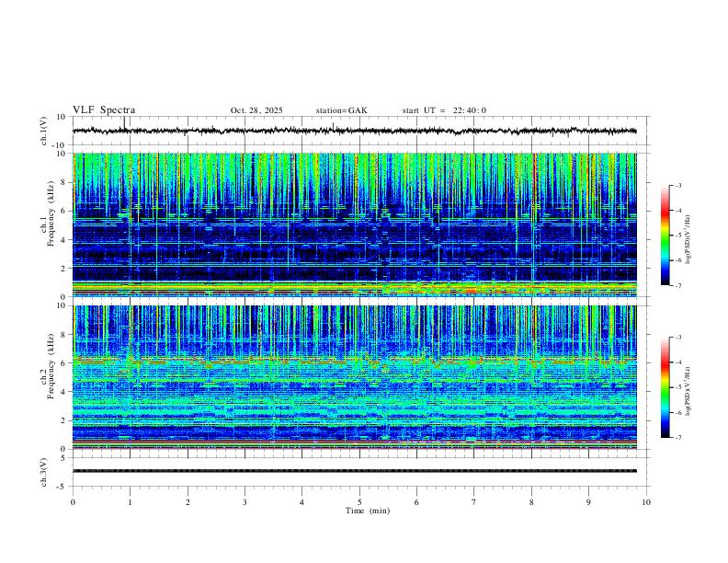Click the time axis tick label "7"
The height and width of the screenshot is (563, 728).
[x=474, y=502]
